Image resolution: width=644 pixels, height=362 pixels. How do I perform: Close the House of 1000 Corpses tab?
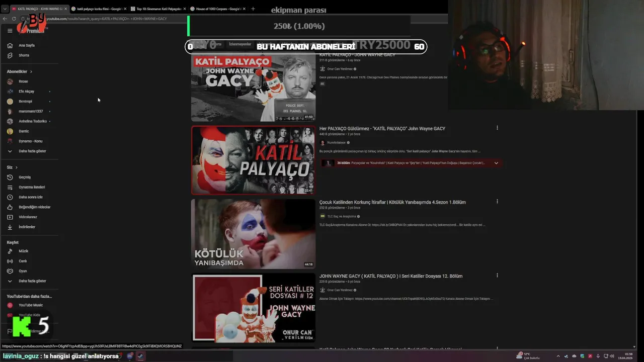(244, 9)
